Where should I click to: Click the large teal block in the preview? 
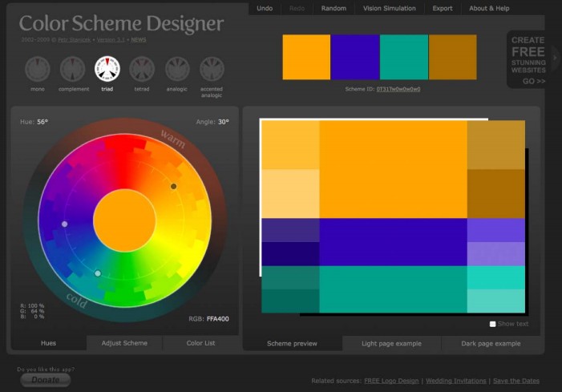pos(393,289)
